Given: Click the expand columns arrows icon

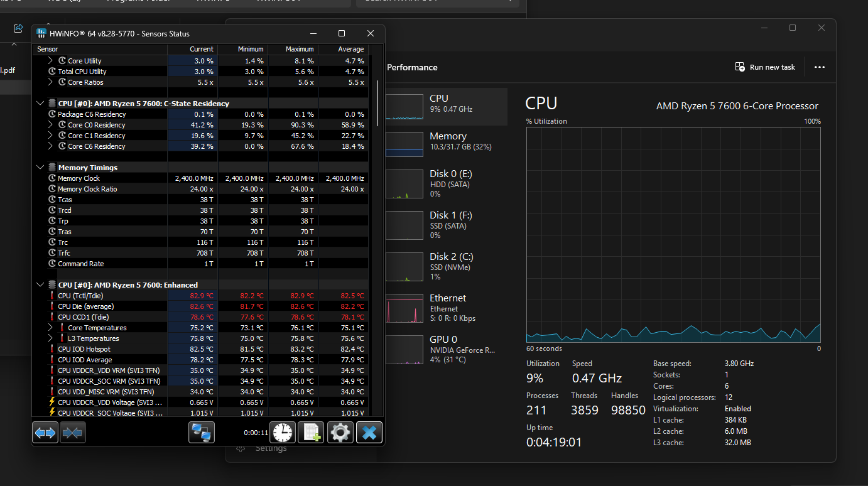Looking at the screenshot, I should 45,432.
